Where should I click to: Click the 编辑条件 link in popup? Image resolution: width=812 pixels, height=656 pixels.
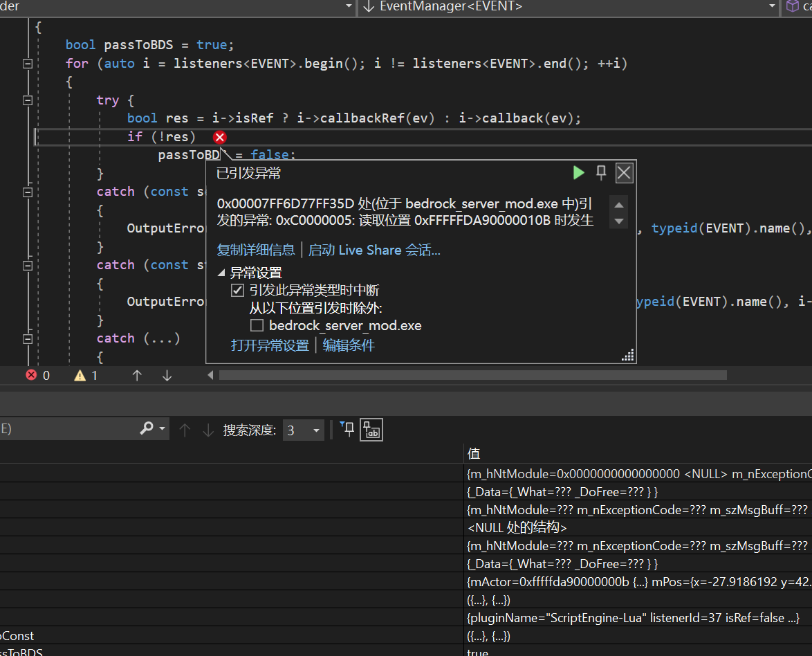pos(348,345)
